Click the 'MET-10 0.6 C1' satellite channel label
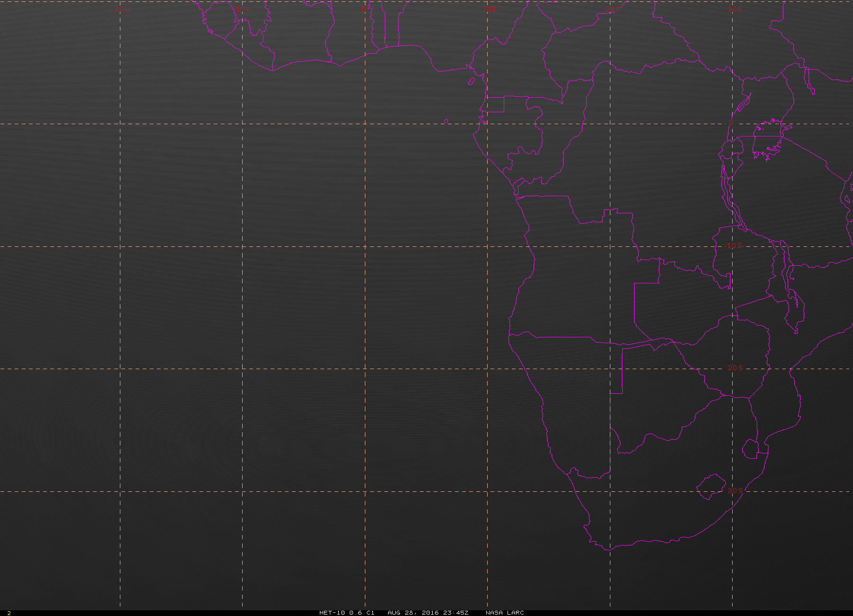Screen dimensions: 853x616 coord(346,613)
